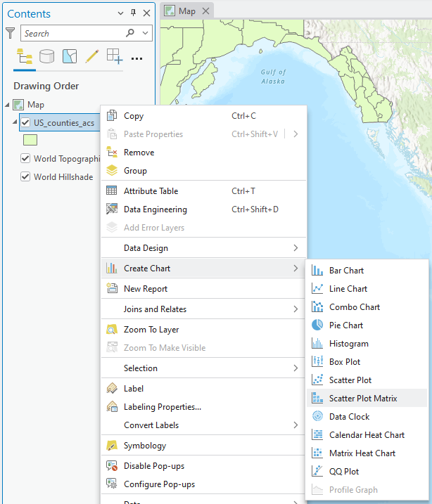
Task: Click the filter funnel icon in Contents
Action: point(10,33)
